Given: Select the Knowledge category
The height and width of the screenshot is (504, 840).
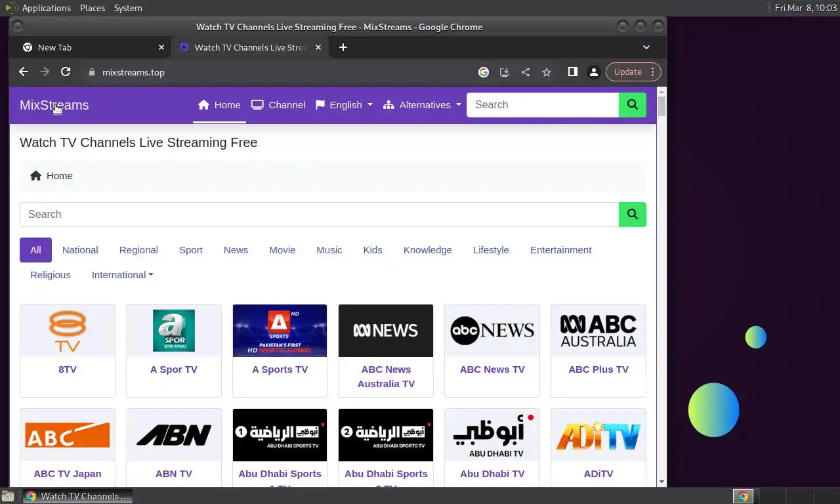Looking at the screenshot, I should pyautogui.click(x=428, y=250).
